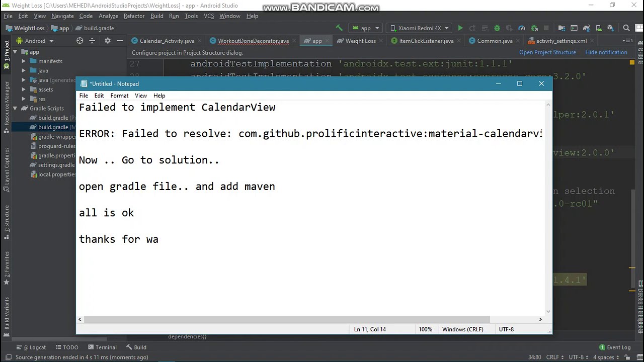Open the Refactor menu in Android Studio

click(134, 16)
